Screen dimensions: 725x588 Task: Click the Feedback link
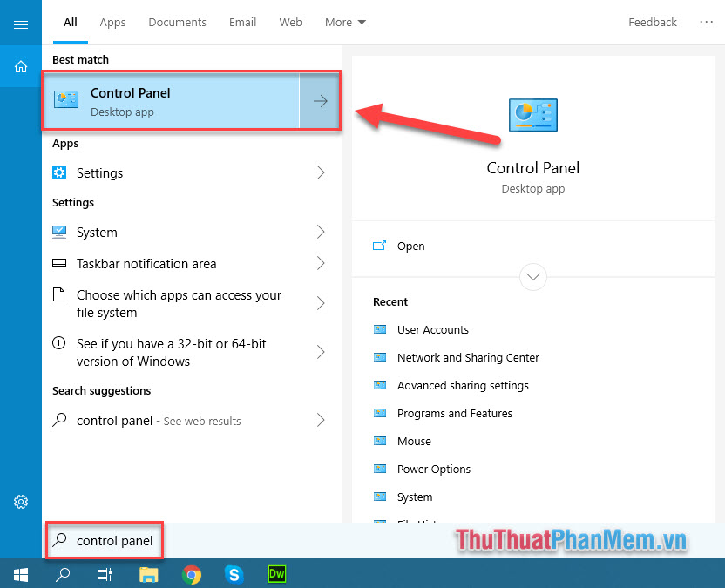(x=653, y=22)
